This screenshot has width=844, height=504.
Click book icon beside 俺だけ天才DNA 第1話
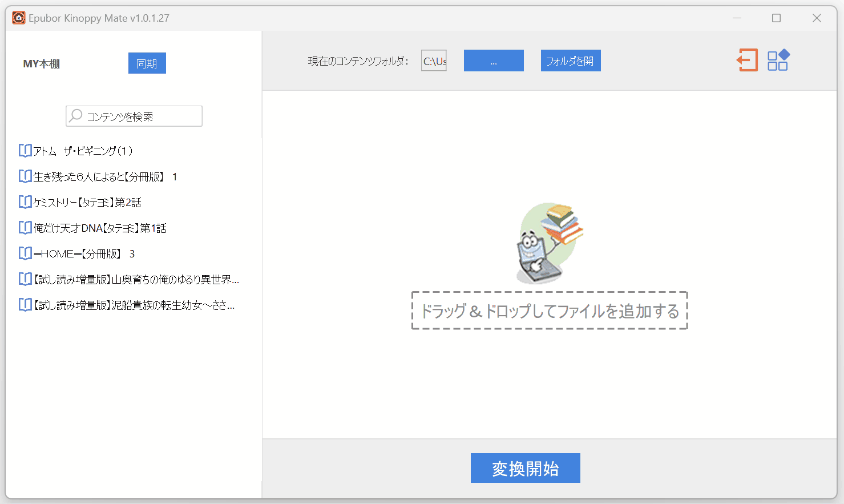click(x=25, y=228)
